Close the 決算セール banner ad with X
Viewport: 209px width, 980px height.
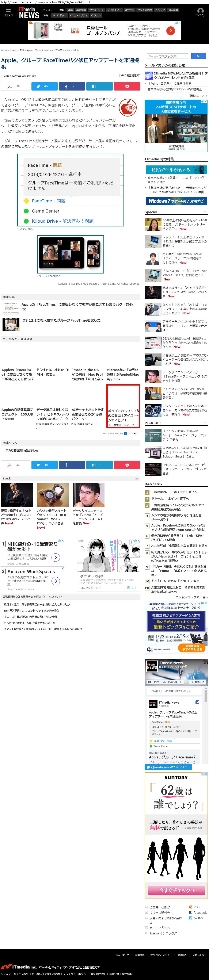(x=180, y=23)
